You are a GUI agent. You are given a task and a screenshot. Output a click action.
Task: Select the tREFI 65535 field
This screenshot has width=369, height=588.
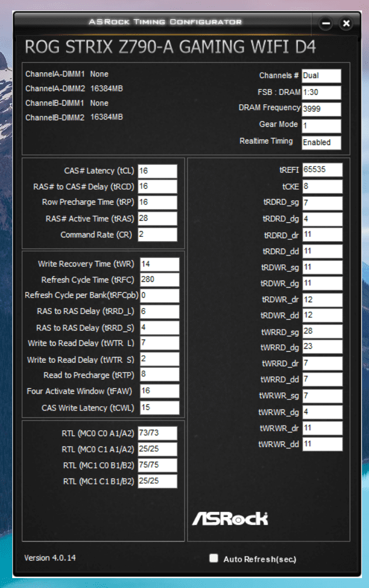point(322,169)
